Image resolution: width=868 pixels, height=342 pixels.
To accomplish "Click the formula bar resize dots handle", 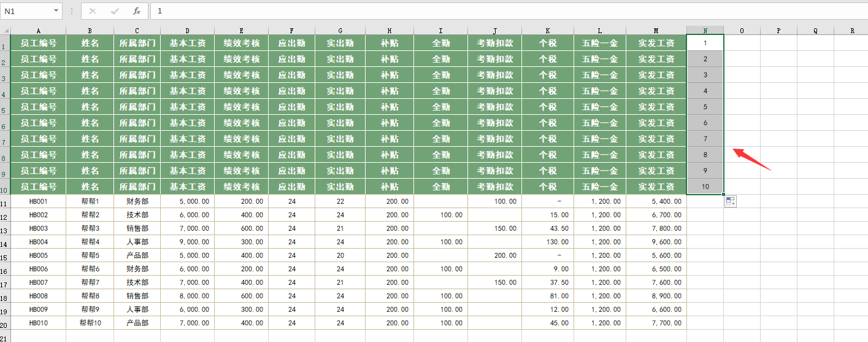I will (72, 11).
